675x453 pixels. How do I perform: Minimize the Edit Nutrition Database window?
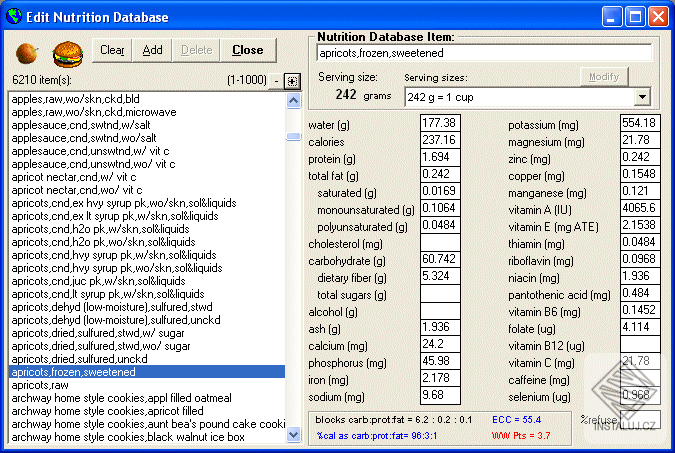[x=611, y=17]
